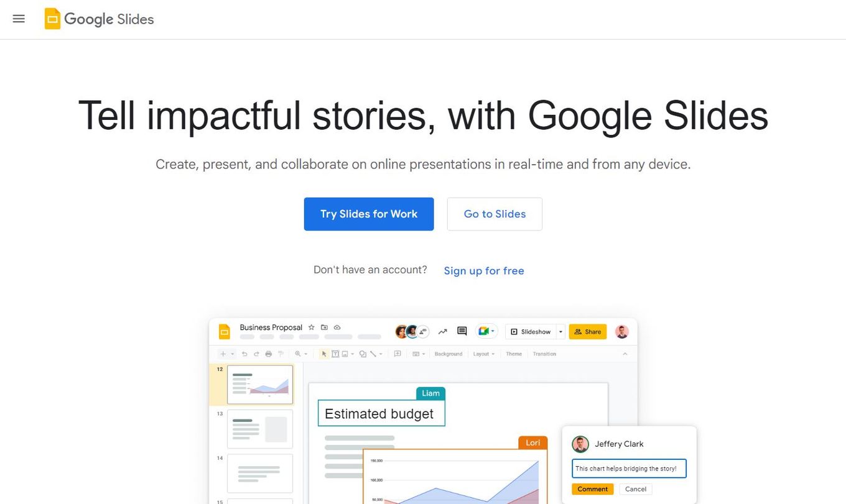Click the hamburger menu beside the Slides logo
Screen dimensions: 846x504
[x=19, y=19]
